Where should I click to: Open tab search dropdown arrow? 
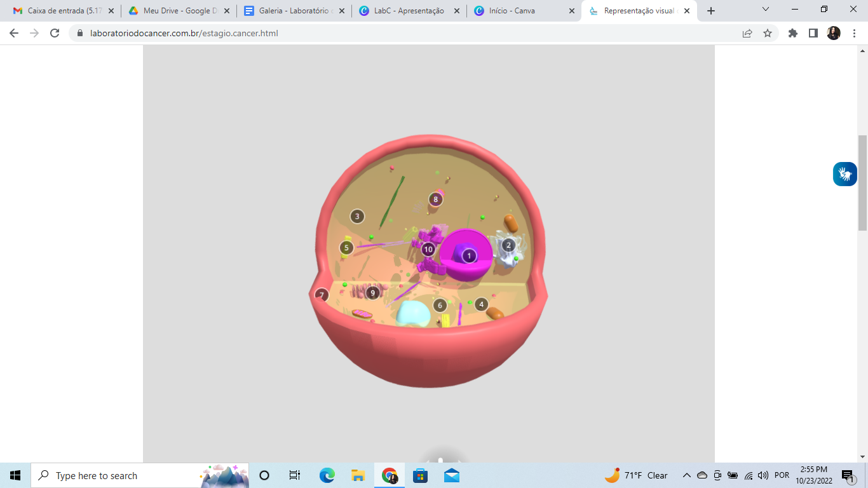point(766,10)
